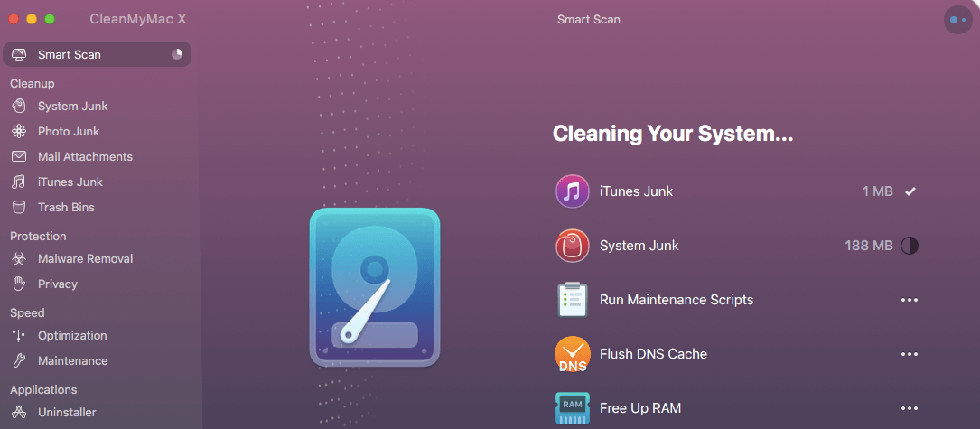Click the iTunes Junk label in cleaning list

coord(636,191)
